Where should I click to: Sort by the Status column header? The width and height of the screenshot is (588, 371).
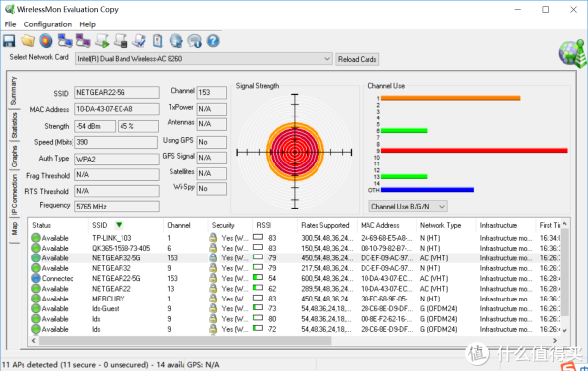click(x=41, y=225)
